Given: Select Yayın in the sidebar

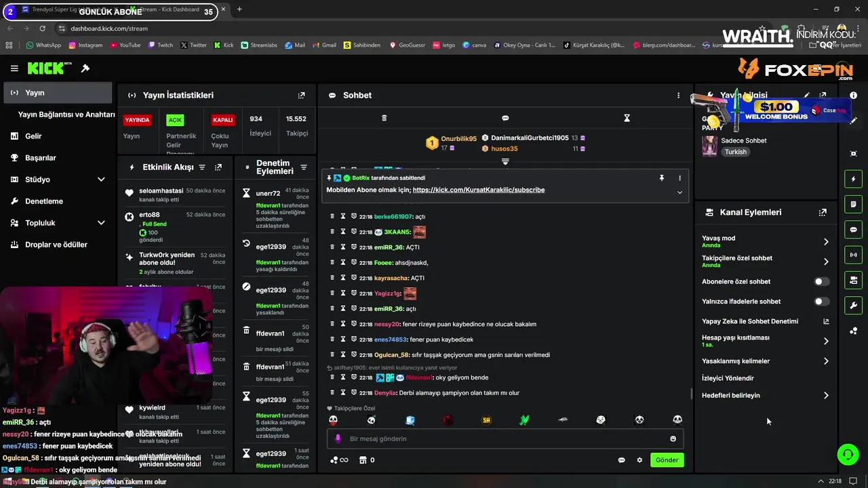Looking at the screenshot, I should tap(58, 93).
